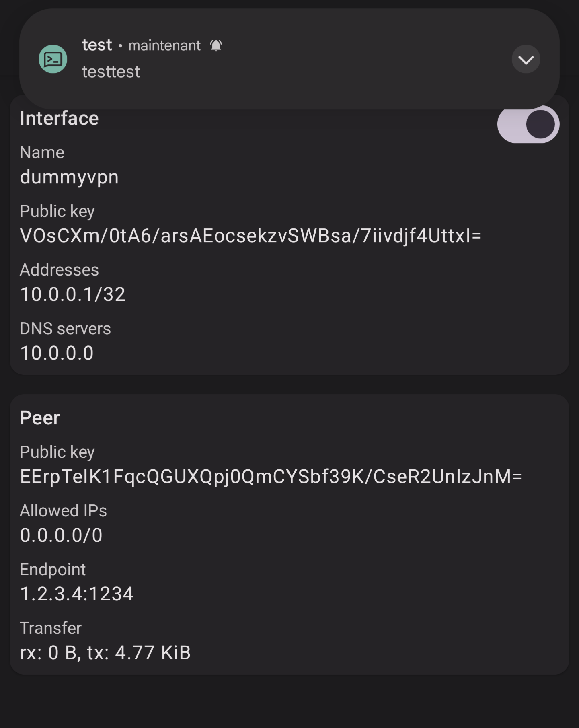Image resolution: width=579 pixels, height=728 pixels.
Task: Tap the 10.0.0.1/32 address value
Action: (73, 294)
